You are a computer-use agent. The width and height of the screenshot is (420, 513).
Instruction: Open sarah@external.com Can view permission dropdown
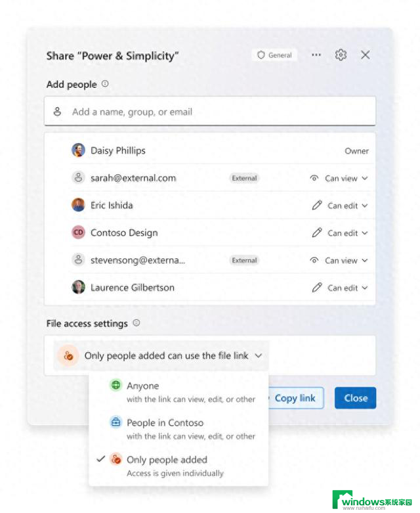339,178
